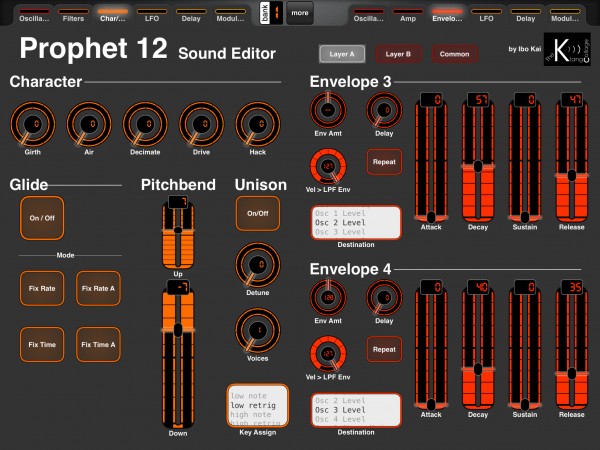The width and height of the screenshot is (600, 450).
Task: Toggle Envelope 4 Repeat
Action: (384, 349)
